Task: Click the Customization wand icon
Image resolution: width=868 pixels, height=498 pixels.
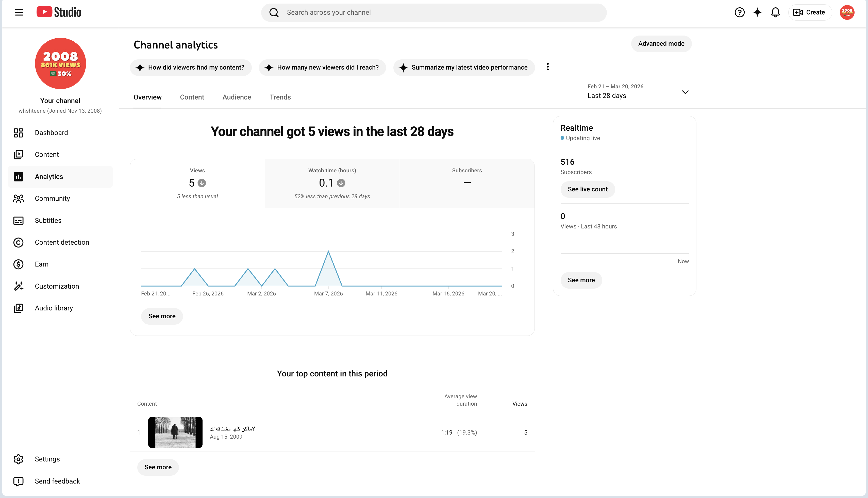Action: [19, 286]
